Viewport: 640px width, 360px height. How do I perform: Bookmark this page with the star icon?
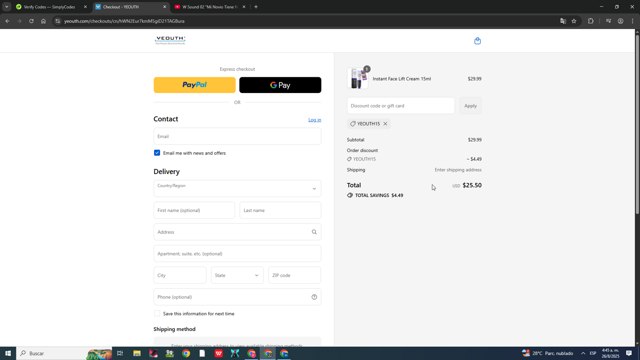[x=574, y=21]
